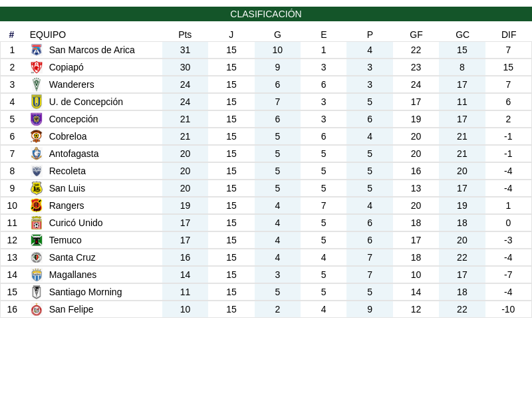Click the Magallanes team crest
The width and height of the screenshot is (532, 399).
[x=37, y=275]
